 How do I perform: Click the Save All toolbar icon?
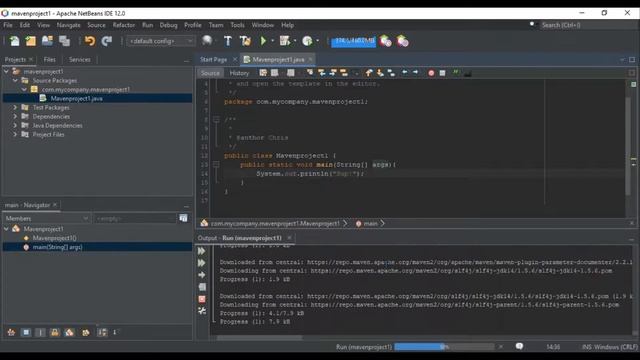64,41
